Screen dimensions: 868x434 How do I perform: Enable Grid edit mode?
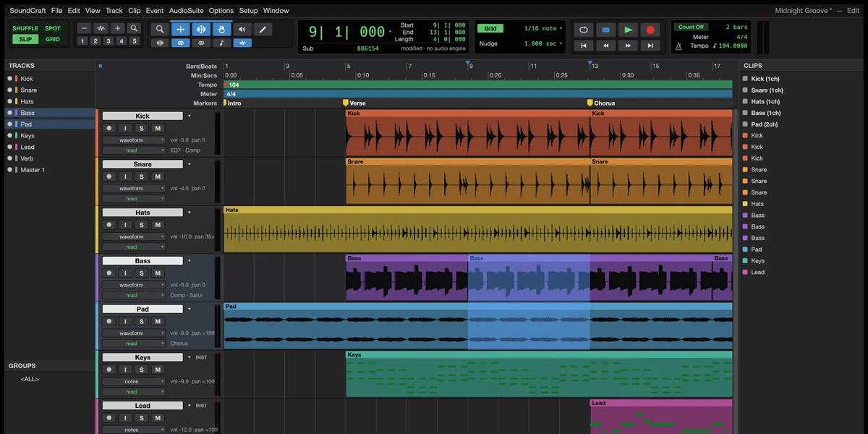[x=53, y=39]
